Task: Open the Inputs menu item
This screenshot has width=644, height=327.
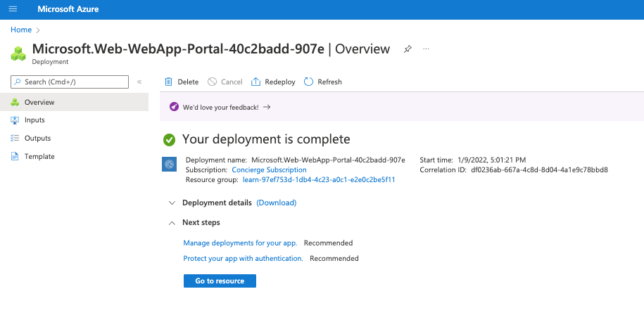Action: pos(34,120)
